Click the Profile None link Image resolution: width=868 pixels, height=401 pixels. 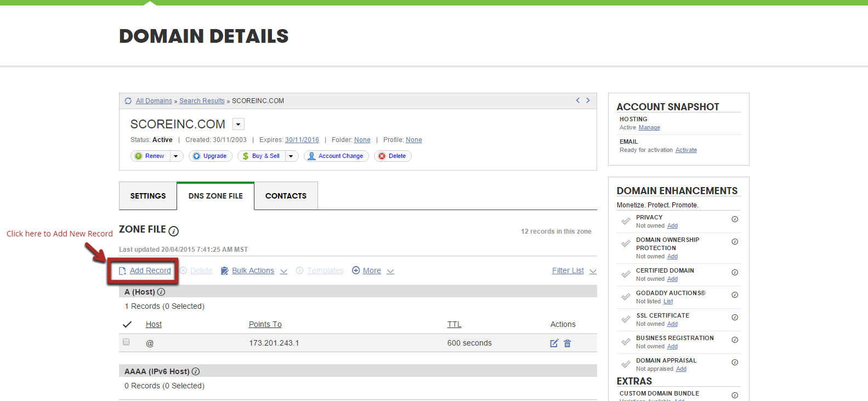(x=414, y=140)
